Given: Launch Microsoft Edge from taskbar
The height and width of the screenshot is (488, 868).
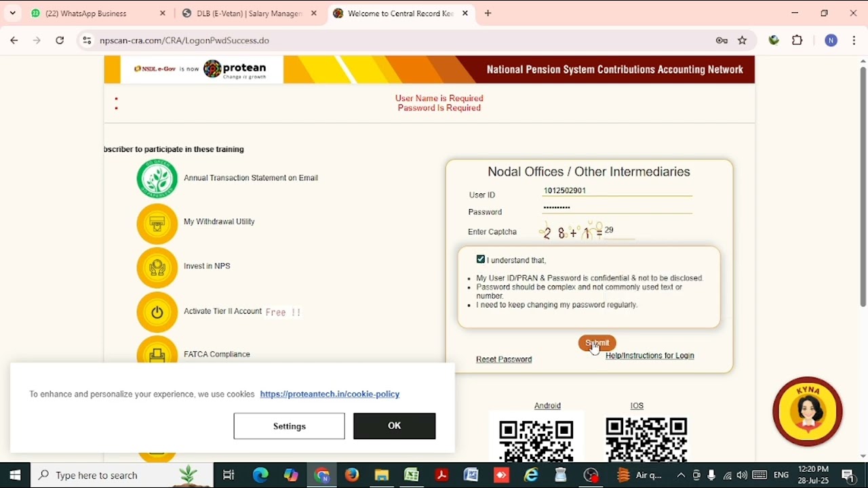Looking at the screenshot, I should click(260, 475).
